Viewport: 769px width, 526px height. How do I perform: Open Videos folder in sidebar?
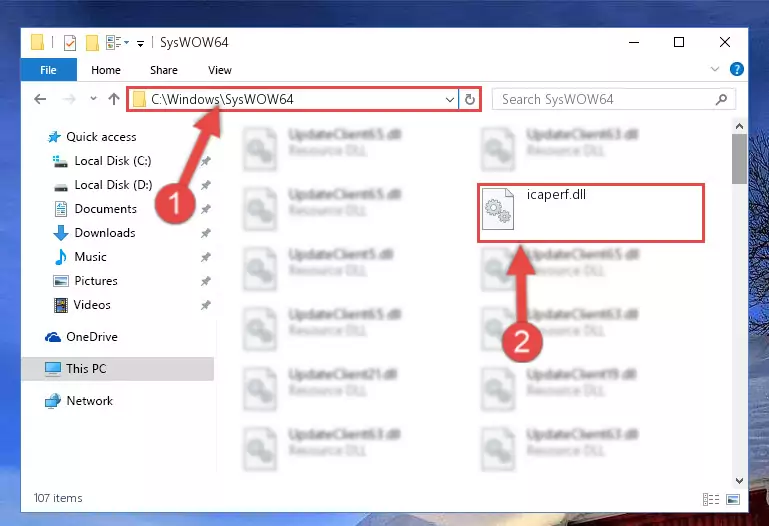(92, 305)
